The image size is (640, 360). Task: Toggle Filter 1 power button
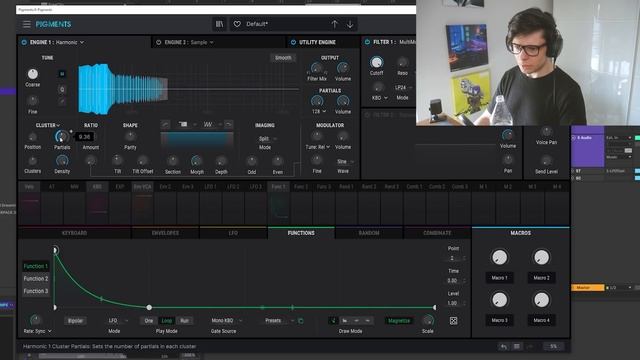point(367,42)
